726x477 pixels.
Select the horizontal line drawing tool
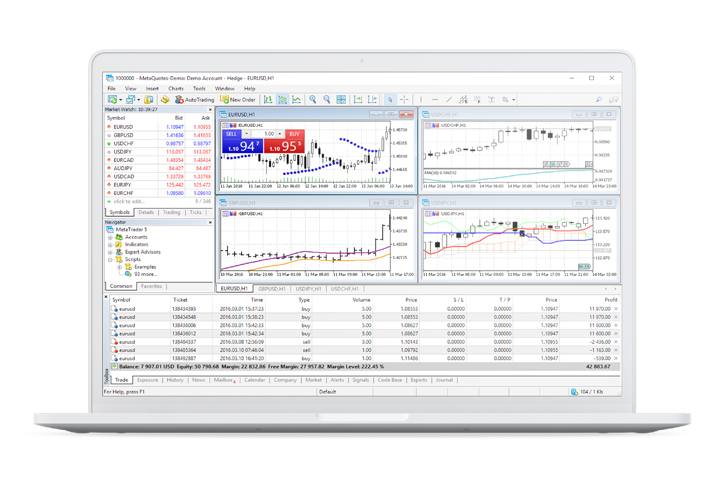435,100
